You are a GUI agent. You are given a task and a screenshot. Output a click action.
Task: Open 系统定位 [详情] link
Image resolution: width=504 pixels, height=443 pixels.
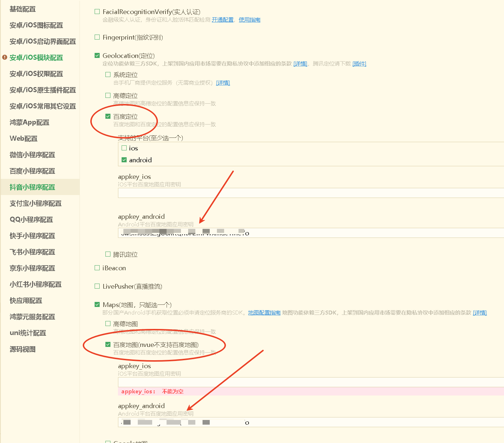[223, 83]
